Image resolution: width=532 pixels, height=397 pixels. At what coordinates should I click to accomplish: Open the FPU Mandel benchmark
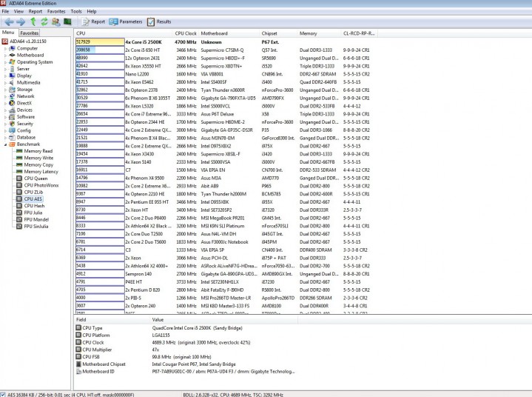click(x=33, y=219)
